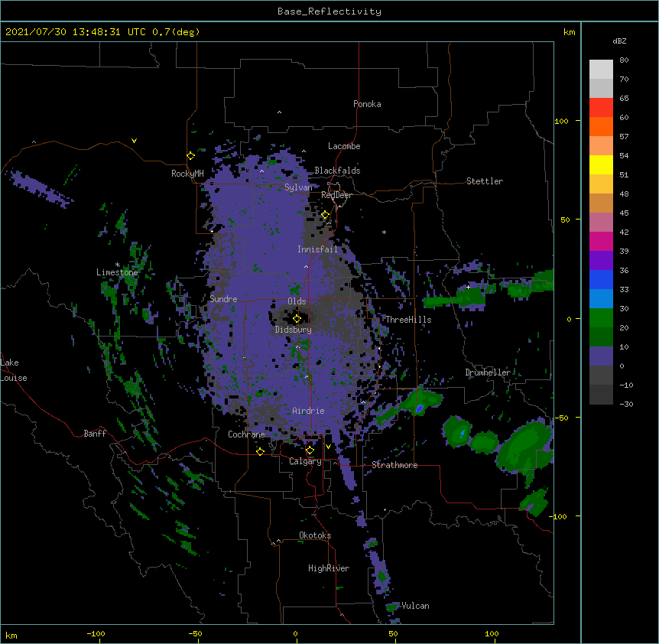Click the asterisk marker east of Innisfail

[384, 232]
